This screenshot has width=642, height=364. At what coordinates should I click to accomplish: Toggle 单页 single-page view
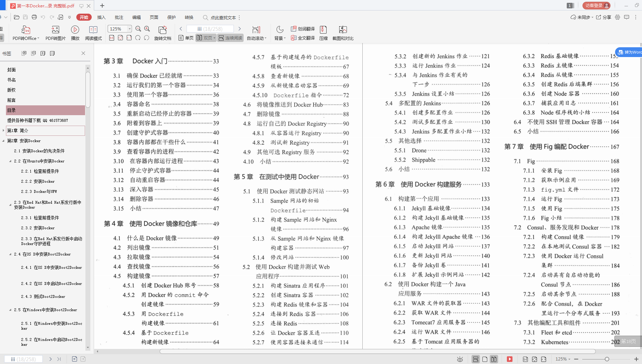tap(186, 38)
